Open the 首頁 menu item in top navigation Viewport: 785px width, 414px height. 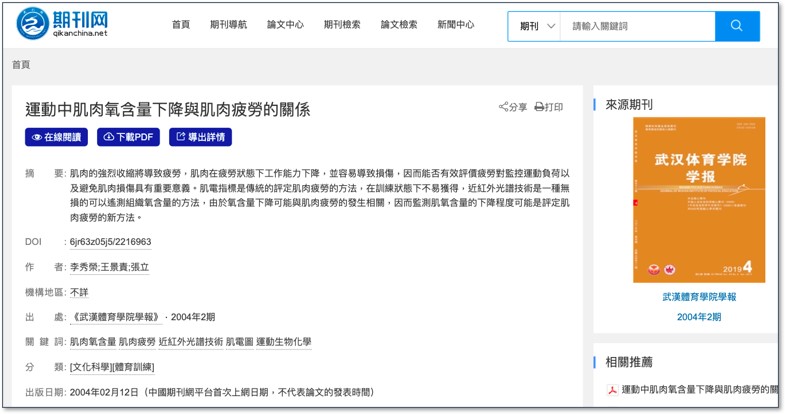point(180,25)
